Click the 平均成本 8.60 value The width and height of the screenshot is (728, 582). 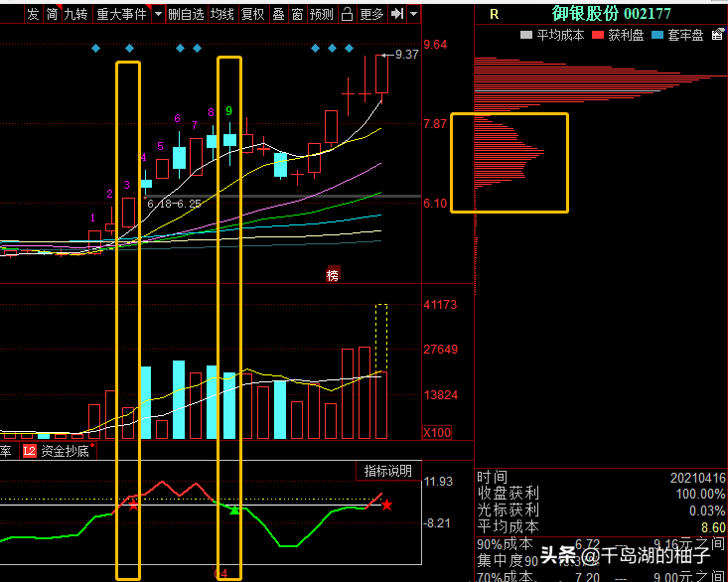tap(713, 527)
